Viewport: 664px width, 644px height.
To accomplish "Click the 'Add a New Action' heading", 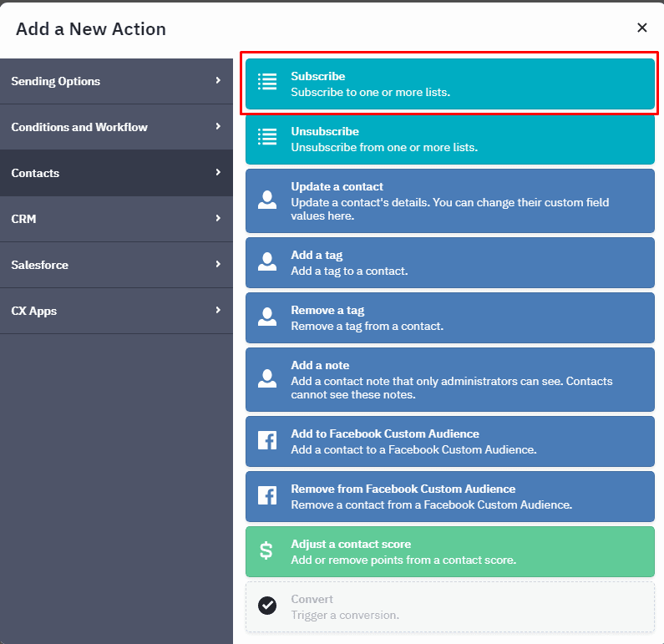I will (91, 29).
